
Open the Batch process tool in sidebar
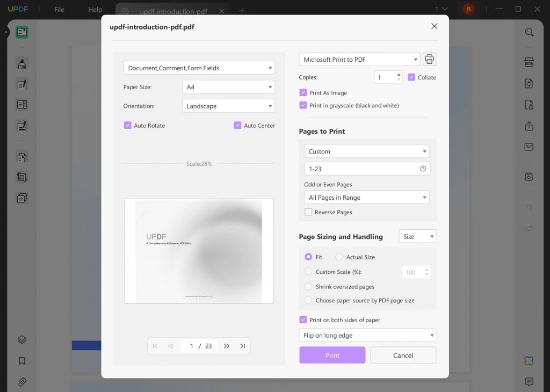[x=21, y=199]
